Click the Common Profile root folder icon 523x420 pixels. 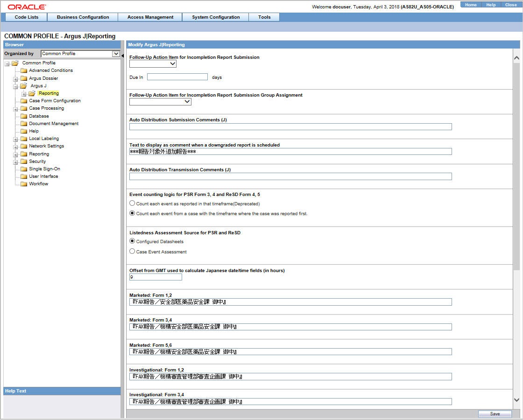click(15, 63)
